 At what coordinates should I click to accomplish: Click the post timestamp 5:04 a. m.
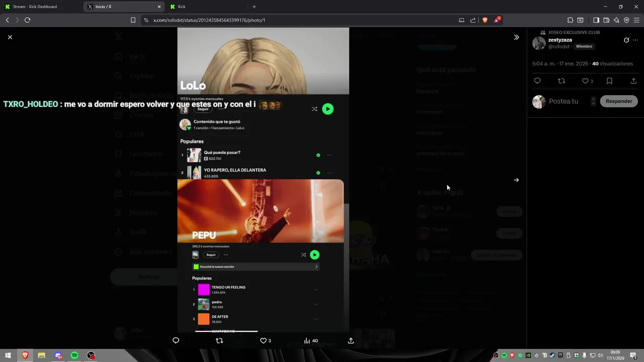pyautogui.click(x=560, y=64)
